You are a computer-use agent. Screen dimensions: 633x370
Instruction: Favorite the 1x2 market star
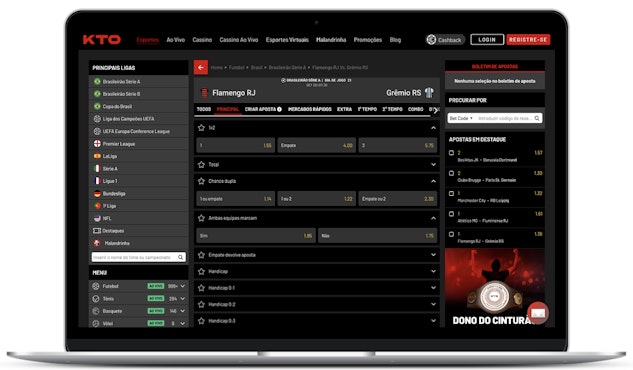[x=201, y=128]
